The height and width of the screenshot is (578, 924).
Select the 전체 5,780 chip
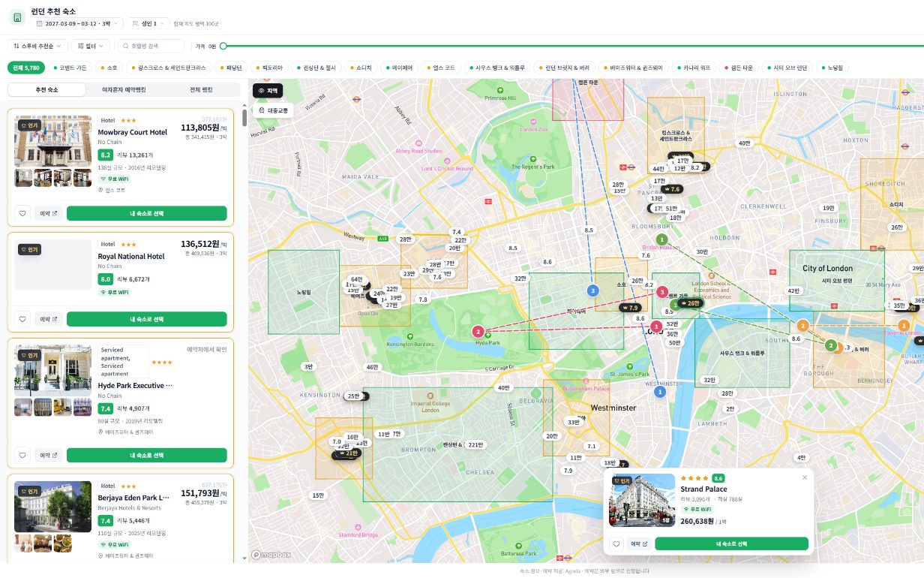[x=26, y=68]
